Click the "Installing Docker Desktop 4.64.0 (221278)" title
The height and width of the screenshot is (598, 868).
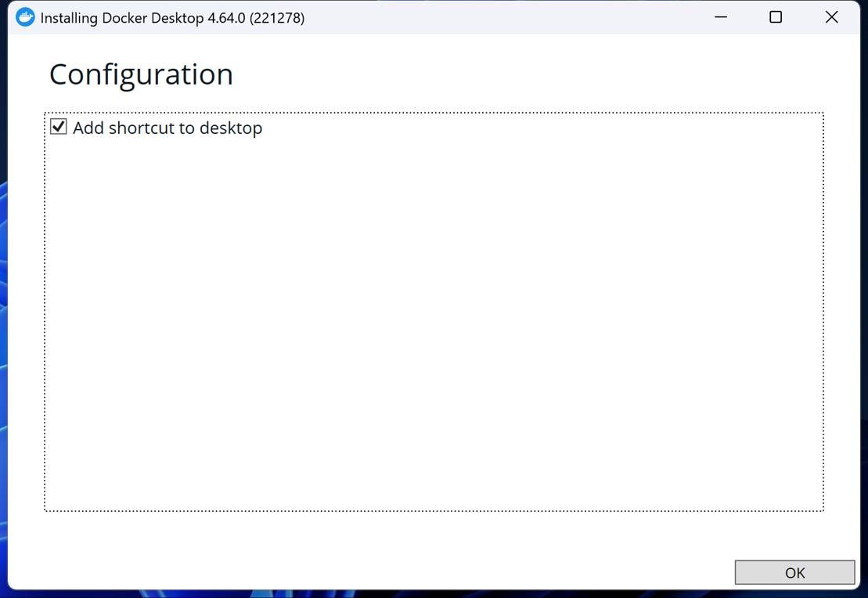click(x=172, y=18)
